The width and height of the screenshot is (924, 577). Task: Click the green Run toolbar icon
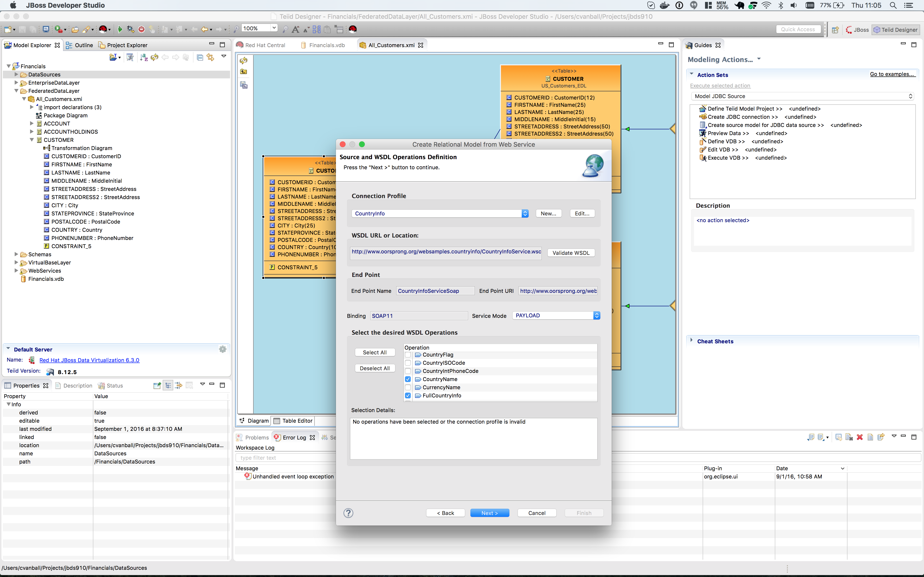point(120,29)
